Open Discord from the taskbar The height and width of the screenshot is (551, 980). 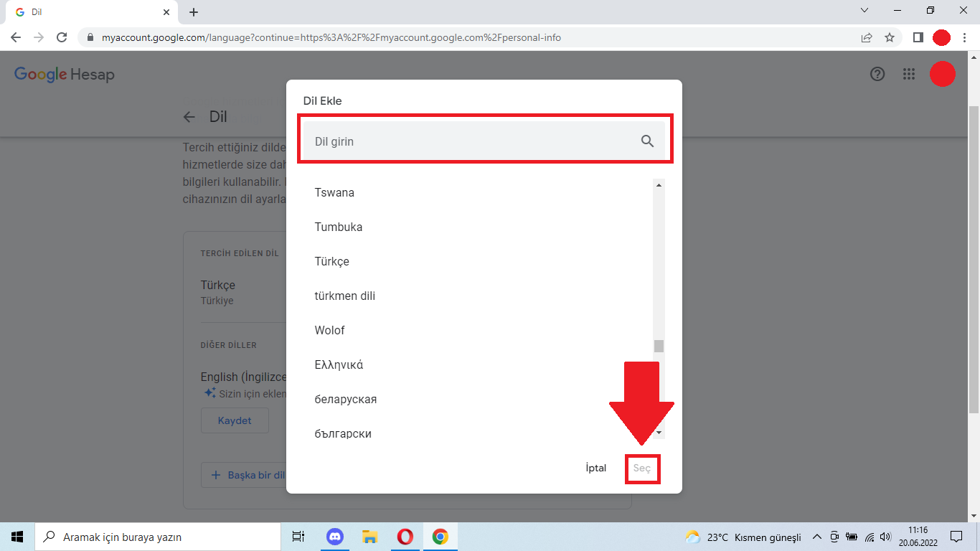[x=335, y=537]
